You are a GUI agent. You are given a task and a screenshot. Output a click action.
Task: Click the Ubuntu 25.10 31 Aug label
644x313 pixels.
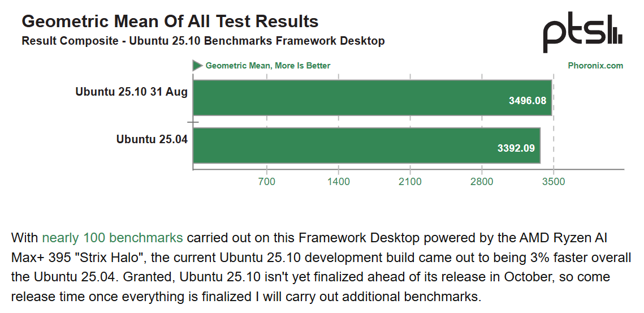click(131, 92)
